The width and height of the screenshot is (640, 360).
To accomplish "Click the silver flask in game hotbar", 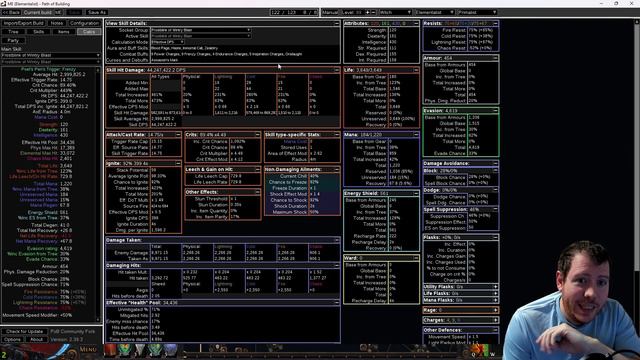I will click(x=140, y=350).
